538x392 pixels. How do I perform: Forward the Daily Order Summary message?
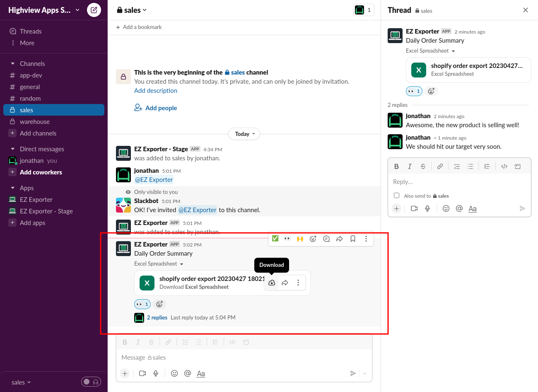pyautogui.click(x=340, y=239)
